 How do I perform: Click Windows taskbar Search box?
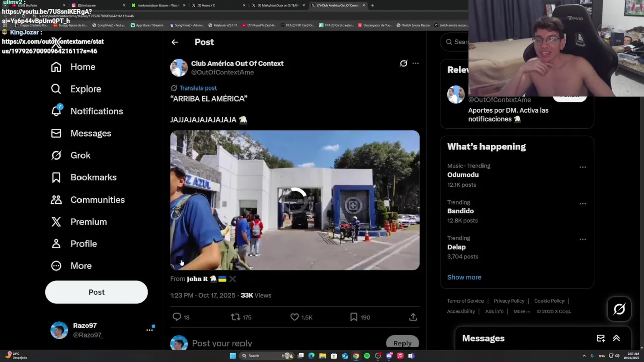[267, 356]
